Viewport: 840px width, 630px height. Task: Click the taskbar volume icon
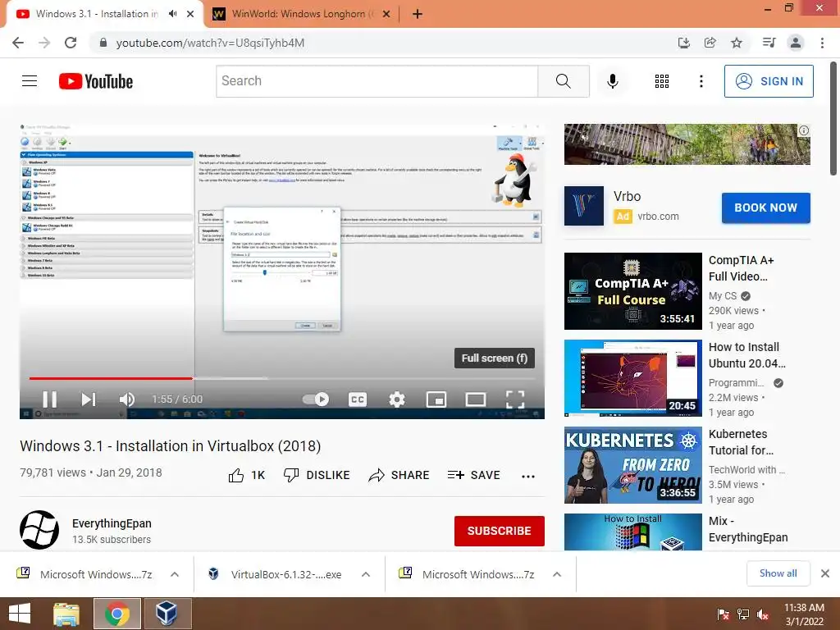click(763, 614)
